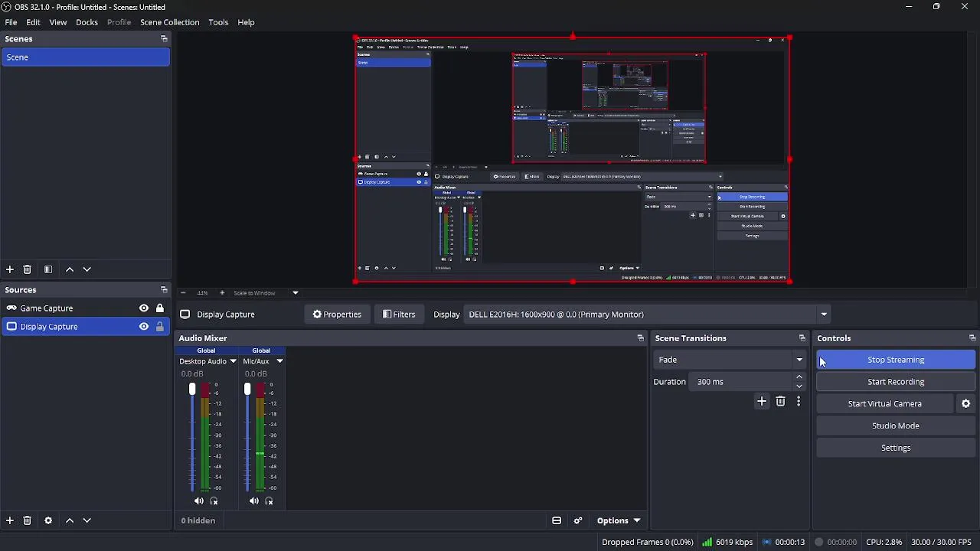This screenshot has width=980, height=551.
Task: Open mixer Options dropdown
Action: pos(619,521)
